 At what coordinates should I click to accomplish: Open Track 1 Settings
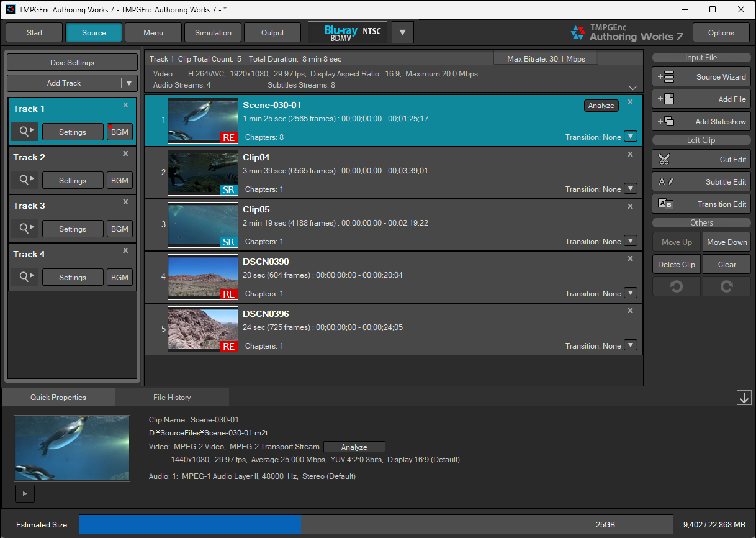point(73,132)
